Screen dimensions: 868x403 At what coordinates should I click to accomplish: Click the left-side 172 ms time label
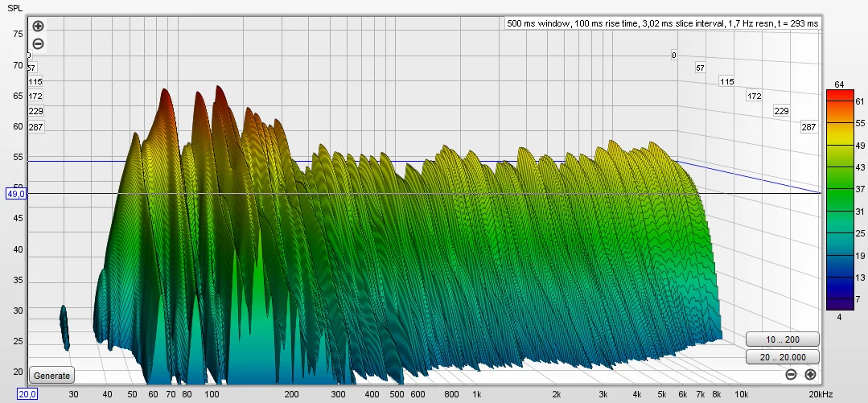35,96
